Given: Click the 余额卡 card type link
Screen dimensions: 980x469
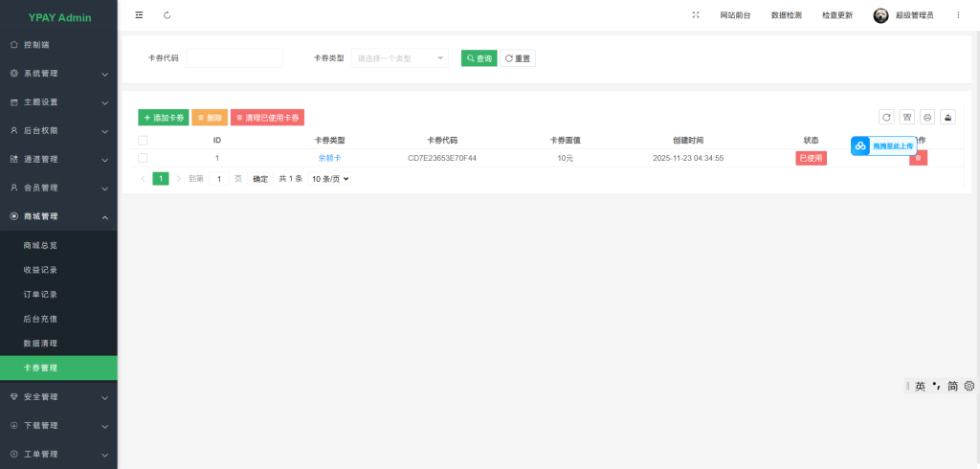Looking at the screenshot, I should tap(329, 158).
